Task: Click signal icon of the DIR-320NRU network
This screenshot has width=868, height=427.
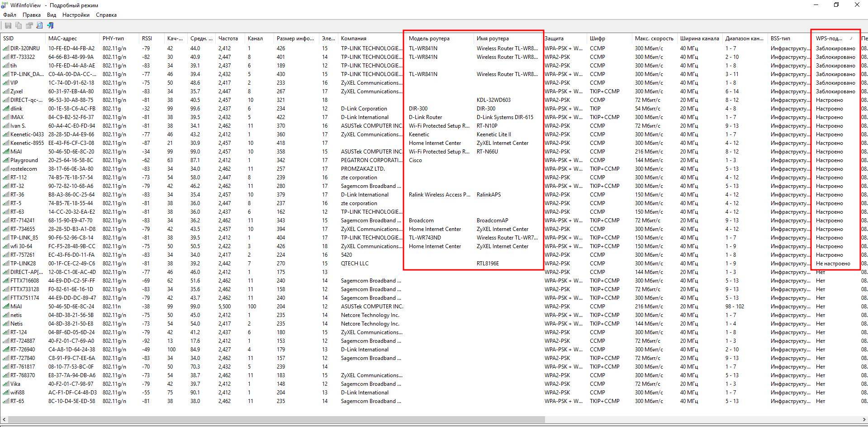Action: (x=6, y=48)
